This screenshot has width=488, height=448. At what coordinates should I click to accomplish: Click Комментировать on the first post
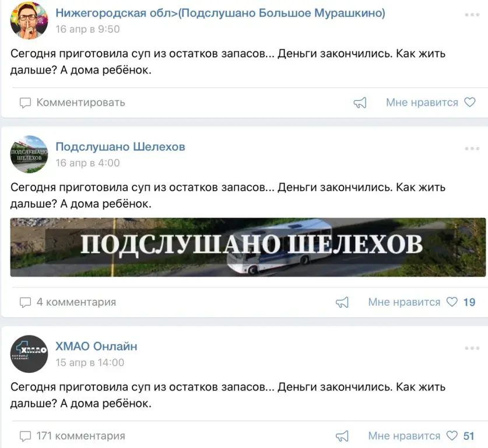(80, 103)
